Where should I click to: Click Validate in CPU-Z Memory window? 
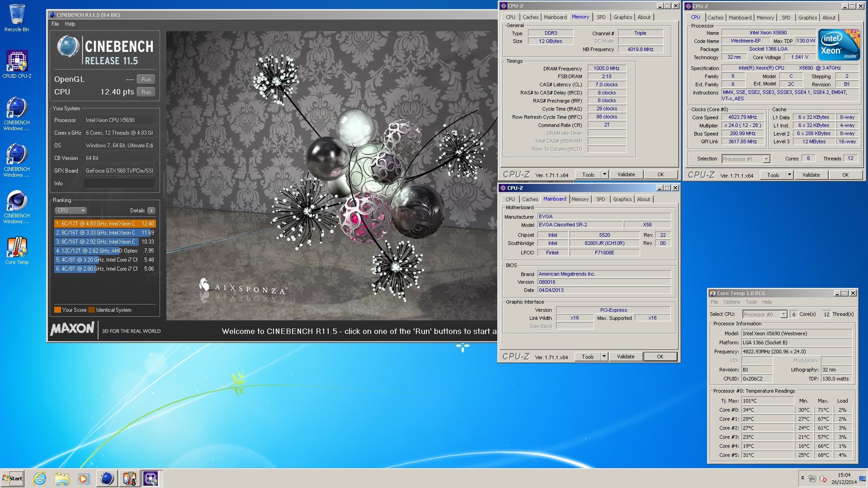pyautogui.click(x=626, y=174)
